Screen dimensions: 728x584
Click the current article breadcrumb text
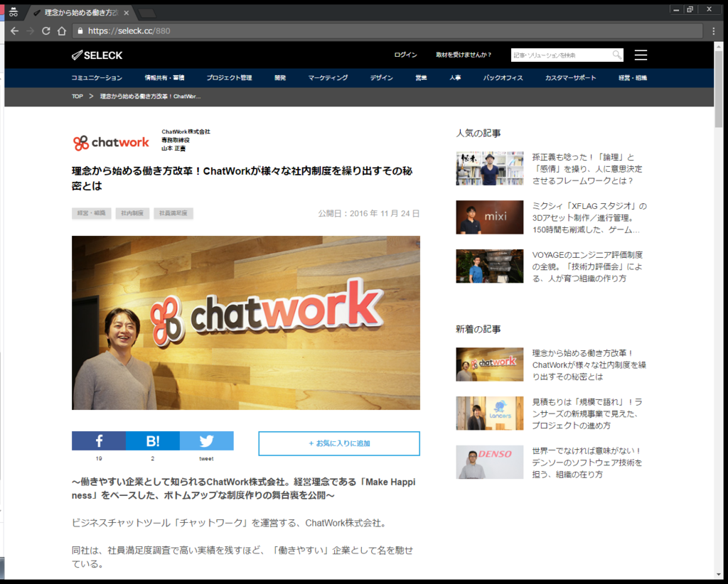coord(151,97)
